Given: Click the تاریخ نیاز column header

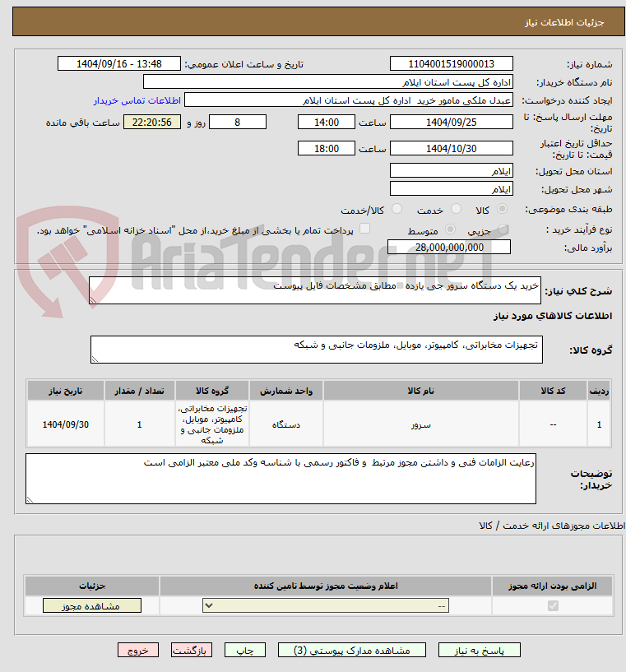Looking at the screenshot, I should [x=66, y=391].
